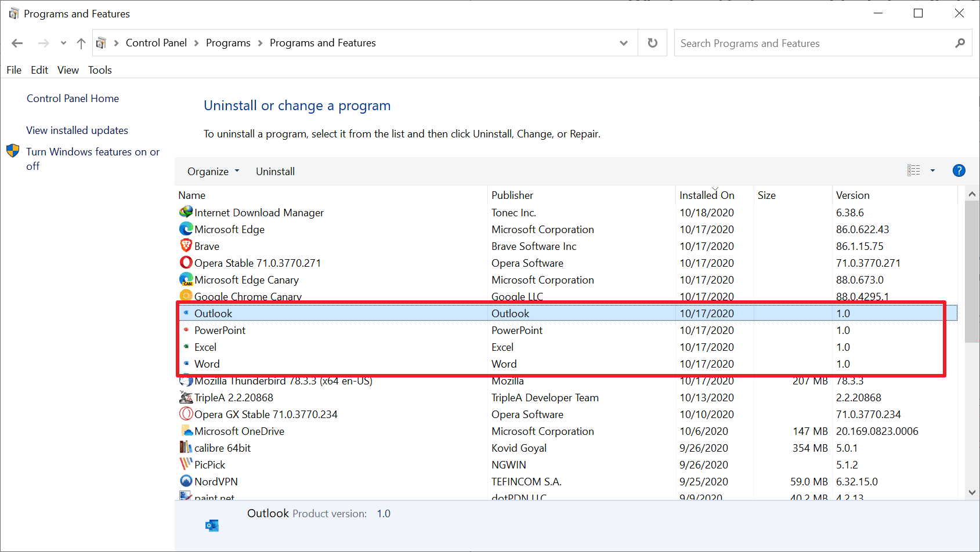Click the Uninstall button
The width and height of the screenshot is (980, 552).
(x=275, y=172)
